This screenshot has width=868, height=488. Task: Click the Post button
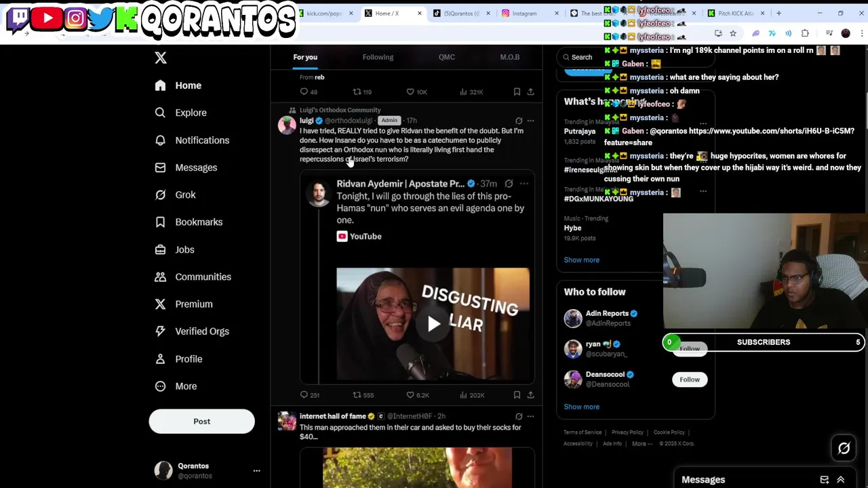tap(201, 422)
